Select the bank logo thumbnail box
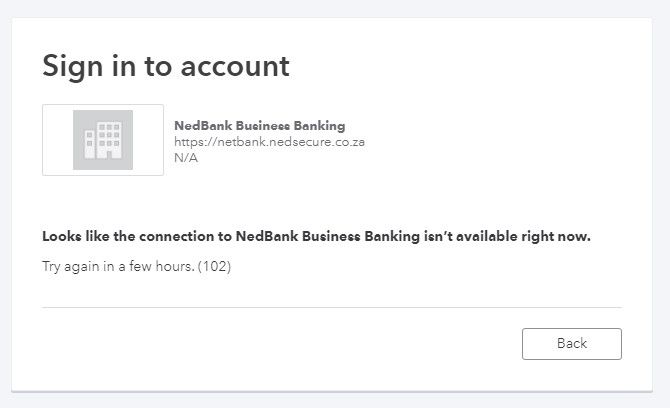The width and height of the screenshot is (670, 408). (x=103, y=140)
